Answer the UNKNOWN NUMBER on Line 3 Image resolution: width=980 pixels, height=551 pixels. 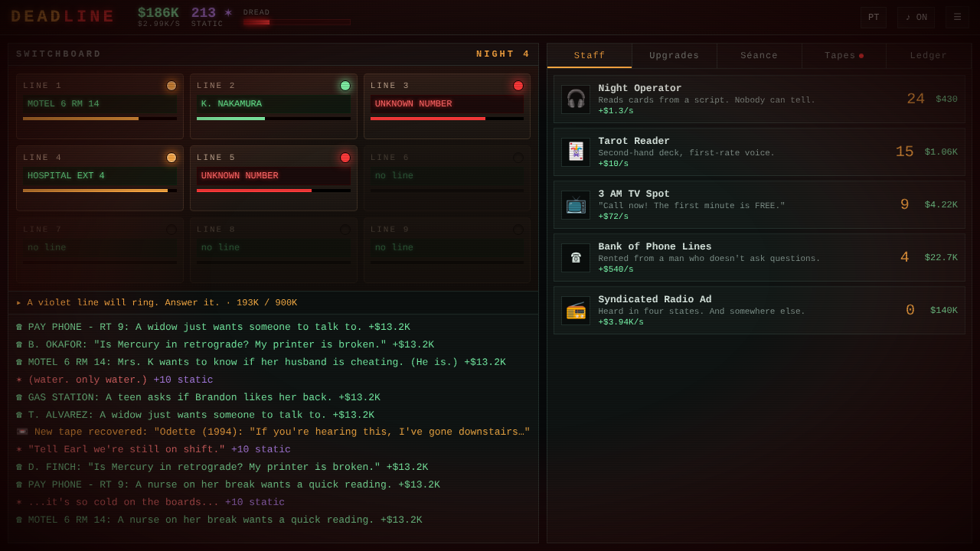coord(447,106)
